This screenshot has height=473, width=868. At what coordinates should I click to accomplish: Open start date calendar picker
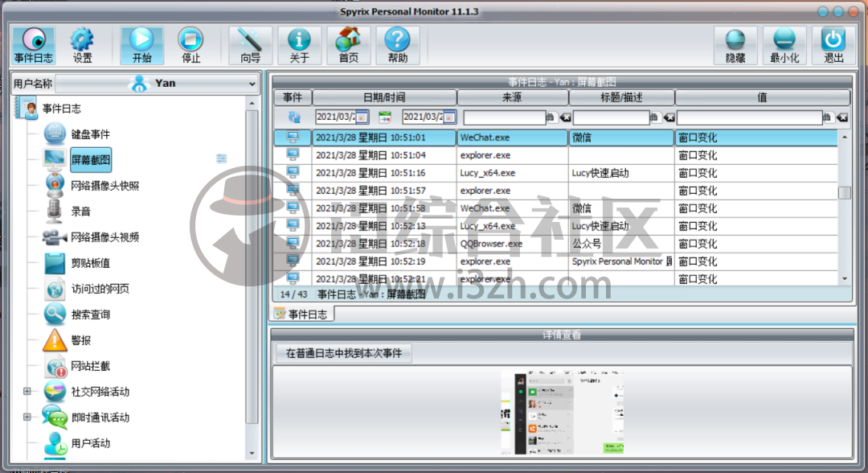tap(362, 117)
